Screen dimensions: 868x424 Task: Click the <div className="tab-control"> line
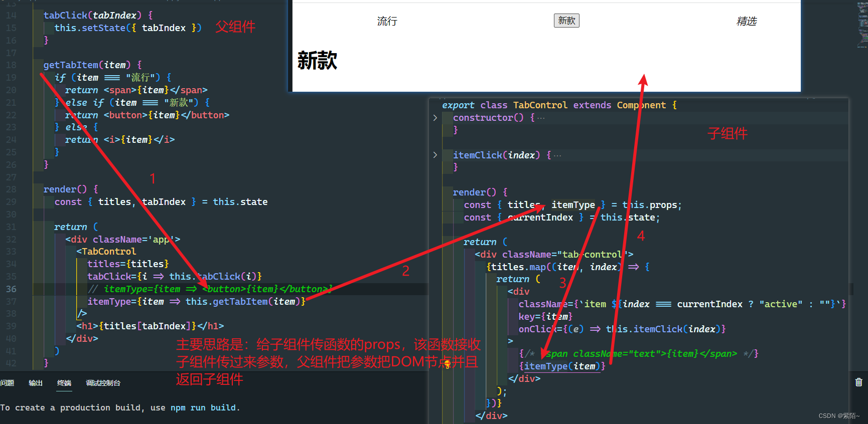click(x=554, y=255)
